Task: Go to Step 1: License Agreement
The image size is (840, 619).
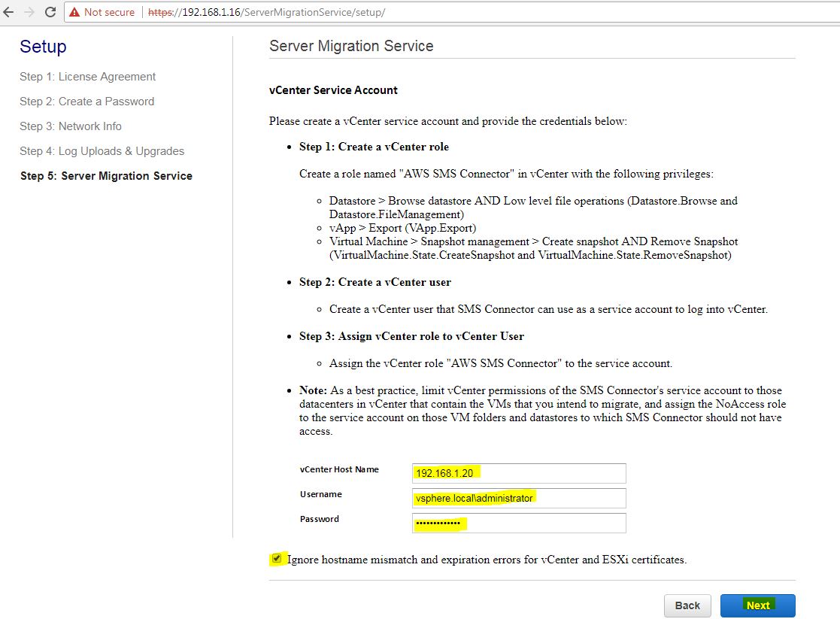Action: 87,77
